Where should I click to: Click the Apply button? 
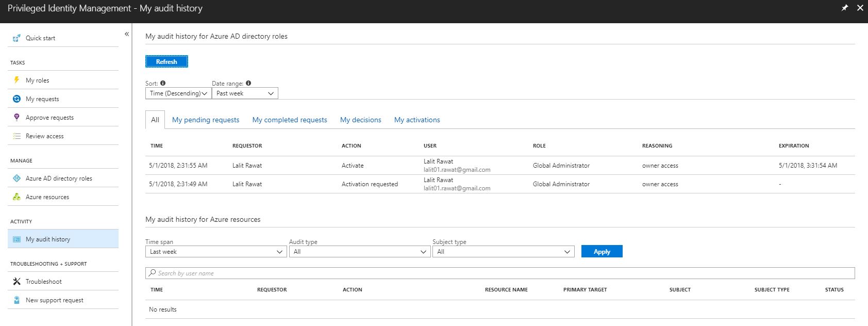point(602,252)
